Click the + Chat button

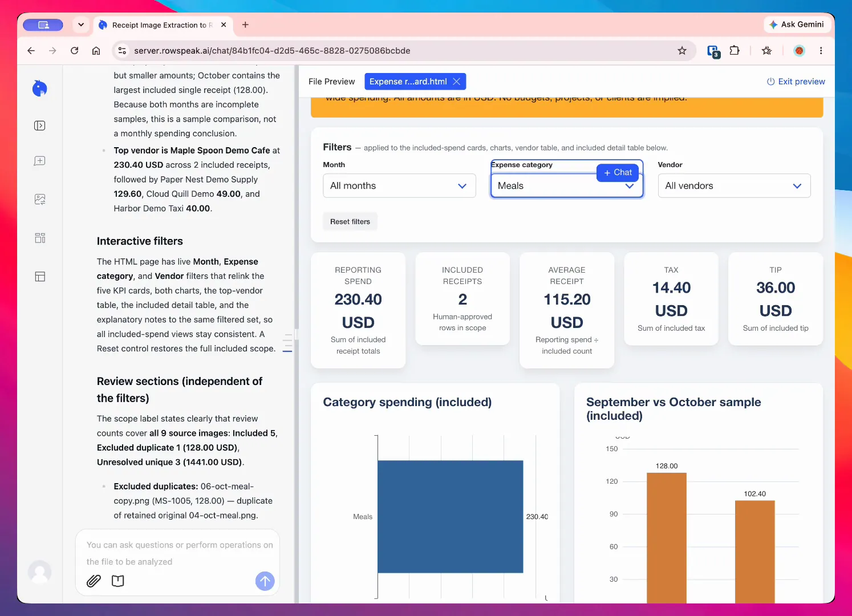[x=618, y=173]
